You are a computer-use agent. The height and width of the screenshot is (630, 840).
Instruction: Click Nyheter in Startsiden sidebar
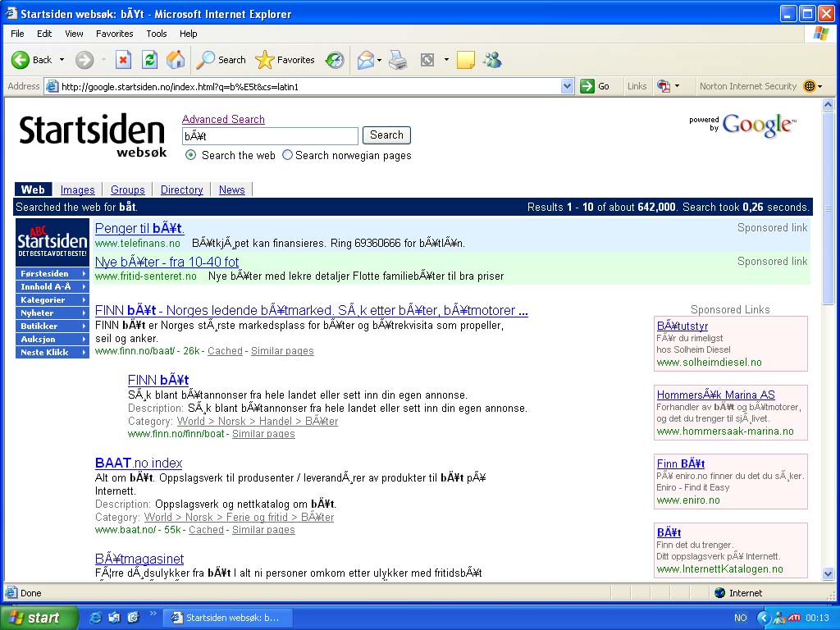coord(52,313)
